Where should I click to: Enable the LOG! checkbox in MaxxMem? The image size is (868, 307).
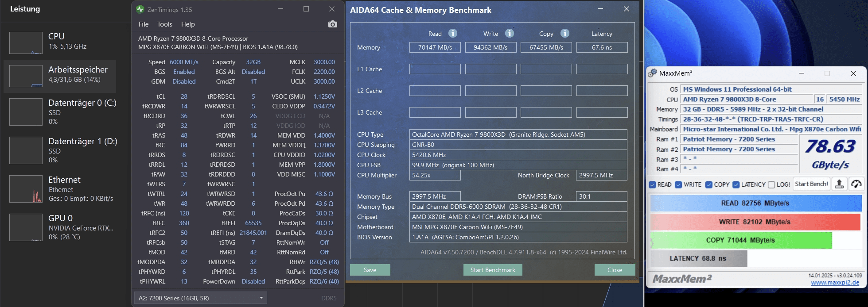coord(771,184)
